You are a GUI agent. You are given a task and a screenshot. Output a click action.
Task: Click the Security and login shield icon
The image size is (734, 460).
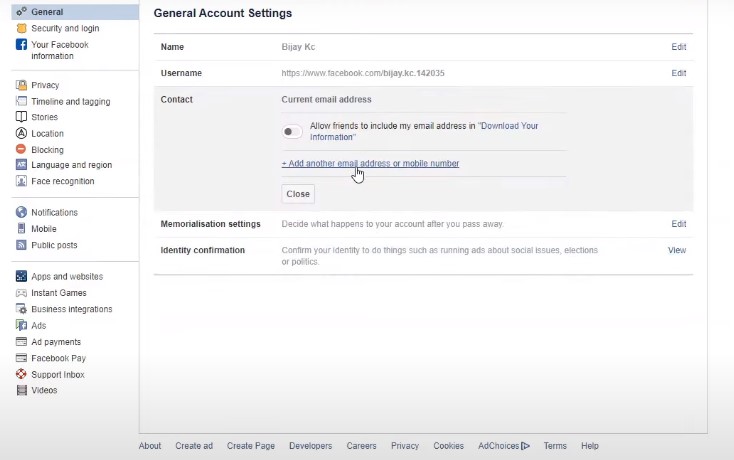pyautogui.click(x=22, y=28)
